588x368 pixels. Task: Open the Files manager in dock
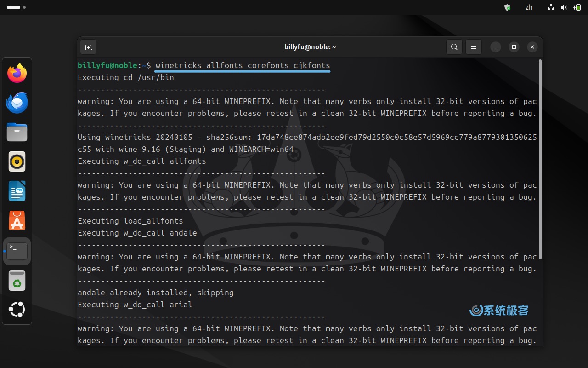17,132
